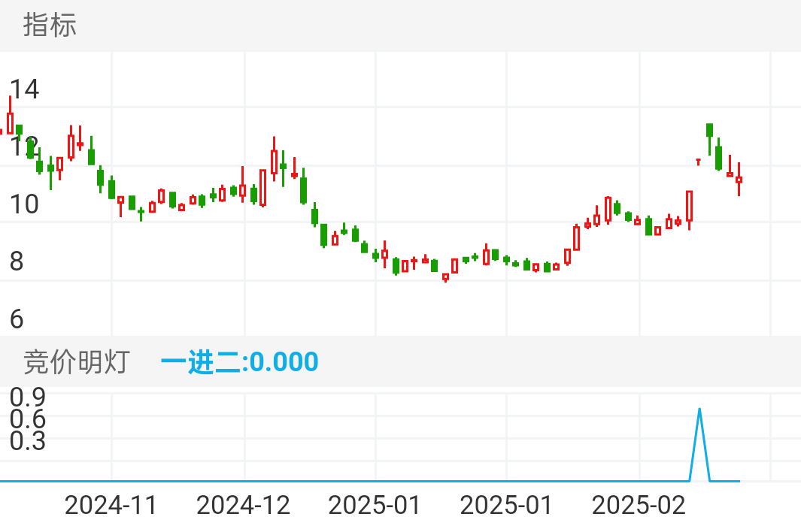Click the 2025-01 label right after 2024-12
The image size is (801, 532).
click(375, 506)
